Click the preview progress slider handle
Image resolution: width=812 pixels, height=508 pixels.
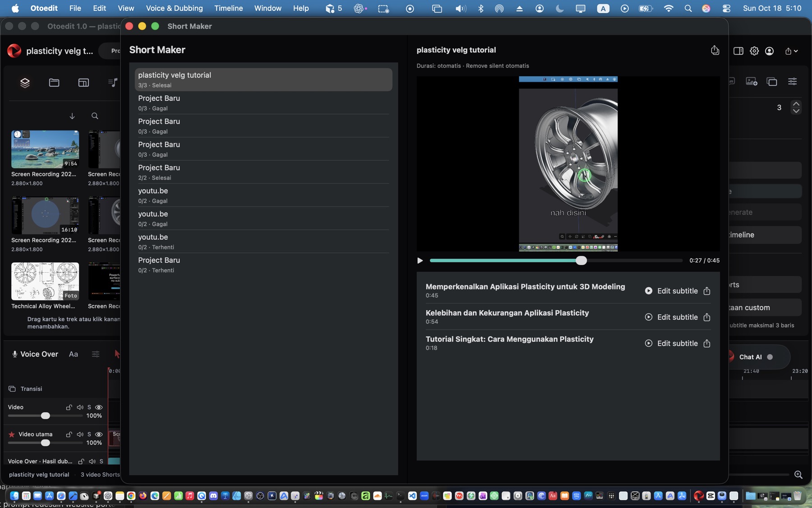point(581,261)
